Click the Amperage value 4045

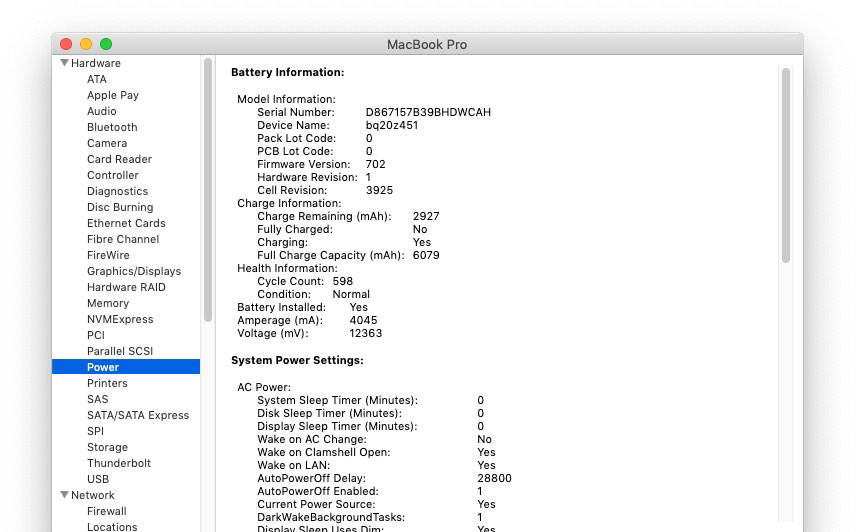coord(363,320)
